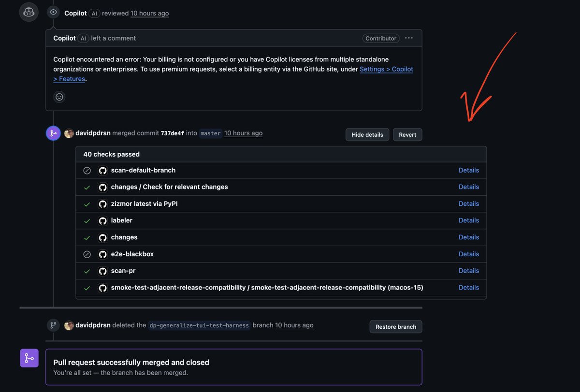Click green checkmark for labeler
This screenshot has height=392, width=580.
tap(87, 220)
